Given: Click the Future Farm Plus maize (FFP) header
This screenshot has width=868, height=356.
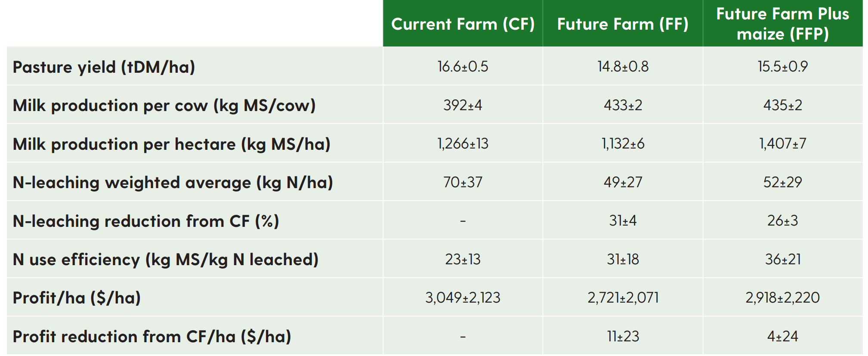Looking at the screenshot, I should pos(783,24).
